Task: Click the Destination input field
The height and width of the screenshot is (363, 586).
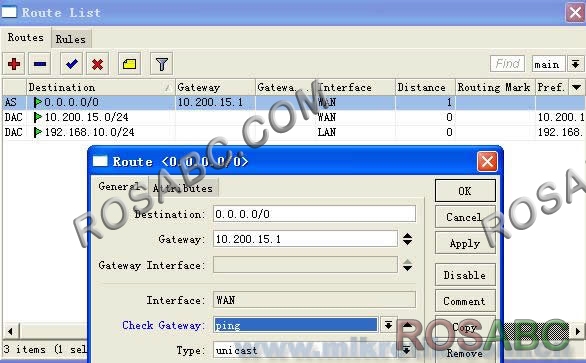Action: click(x=314, y=214)
